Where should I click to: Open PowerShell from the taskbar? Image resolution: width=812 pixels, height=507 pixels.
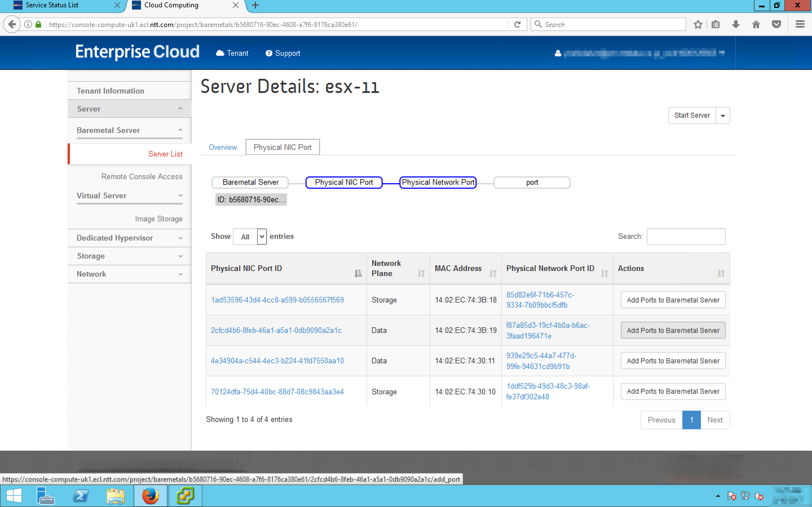81,496
